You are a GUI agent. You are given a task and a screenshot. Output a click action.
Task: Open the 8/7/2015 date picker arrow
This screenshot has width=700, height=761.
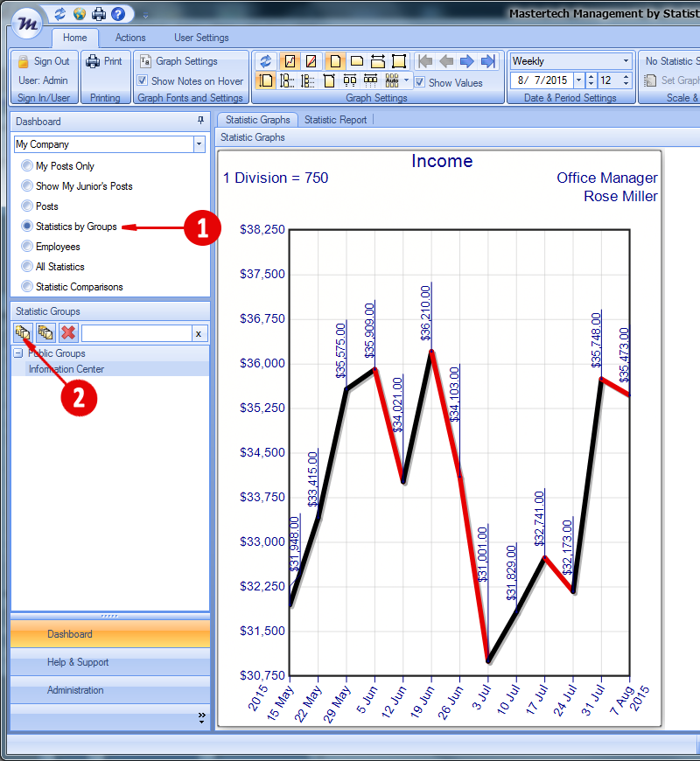578,80
